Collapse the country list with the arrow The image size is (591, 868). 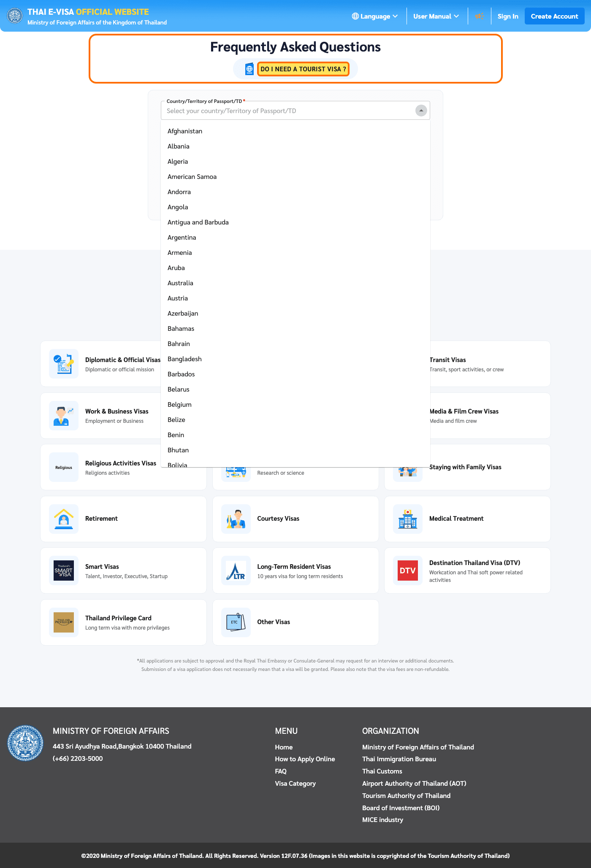point(421,111)
